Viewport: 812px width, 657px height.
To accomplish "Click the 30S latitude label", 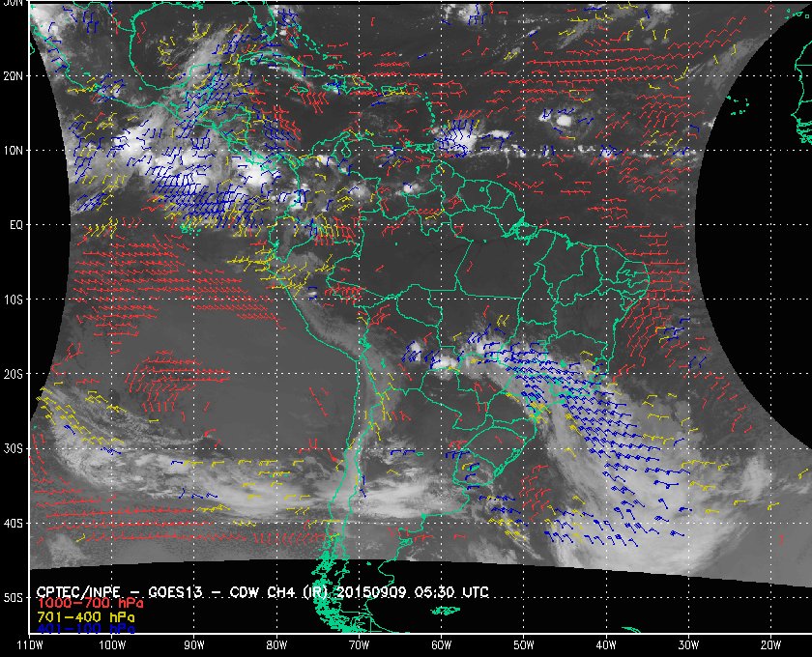I will (13, 449).
